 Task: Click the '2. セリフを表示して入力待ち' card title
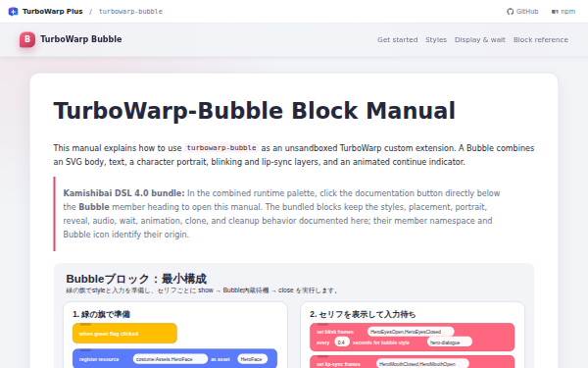[363, 314]
